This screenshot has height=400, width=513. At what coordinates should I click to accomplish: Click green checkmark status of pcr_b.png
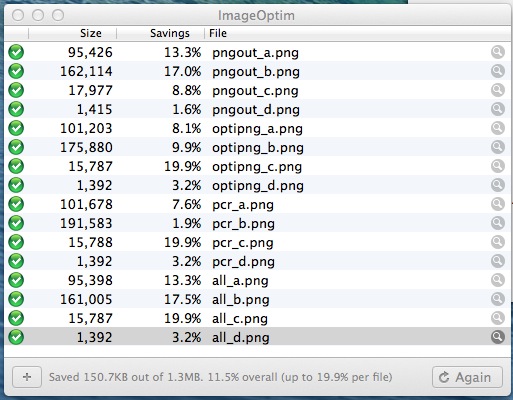pyautogui.click(x=16, y=223)
